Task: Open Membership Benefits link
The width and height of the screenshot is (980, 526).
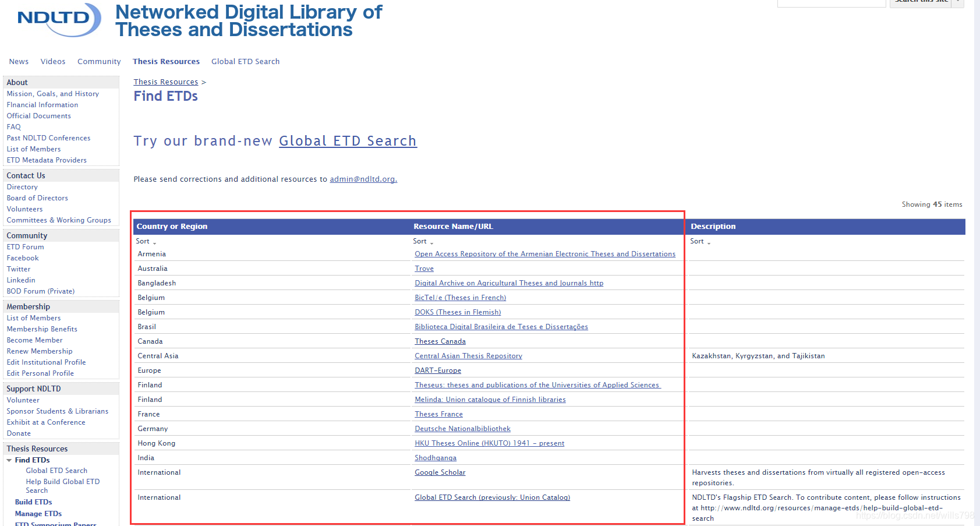Action: pyautogui.click(x=42, y=329)
